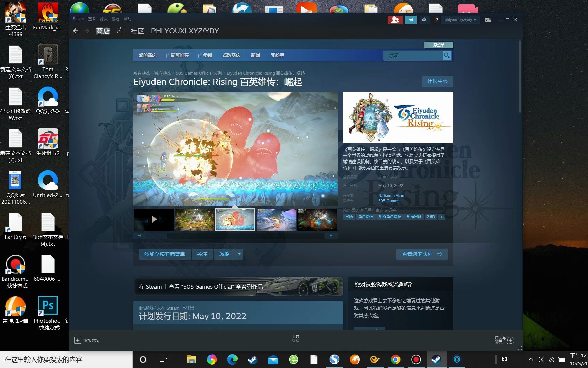This screenshot has width=588, height=368.
Task: Click 添加至您的愿望单 button
Action: (x=164, y=254)
